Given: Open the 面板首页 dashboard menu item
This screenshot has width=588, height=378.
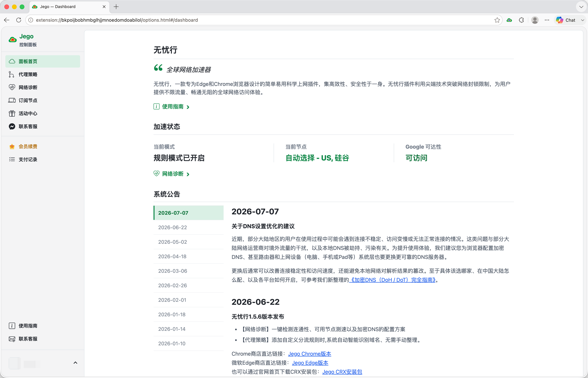Looking at the screenshot, I should 43,61.
